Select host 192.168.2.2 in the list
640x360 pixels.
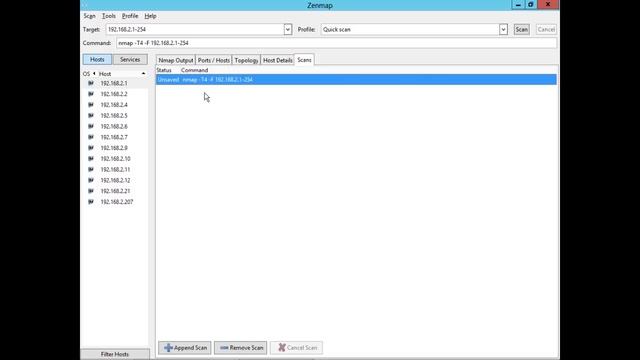(x=115, y=94)
